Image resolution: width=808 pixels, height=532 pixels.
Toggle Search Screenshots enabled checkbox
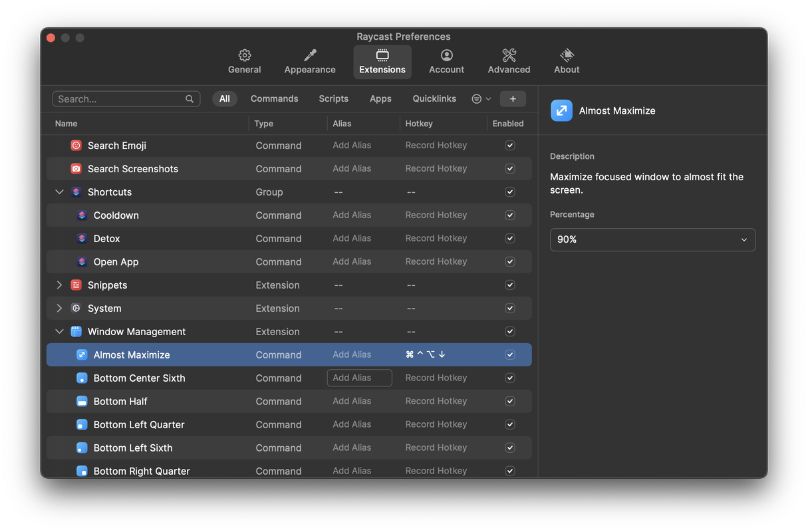click(510, 168)
